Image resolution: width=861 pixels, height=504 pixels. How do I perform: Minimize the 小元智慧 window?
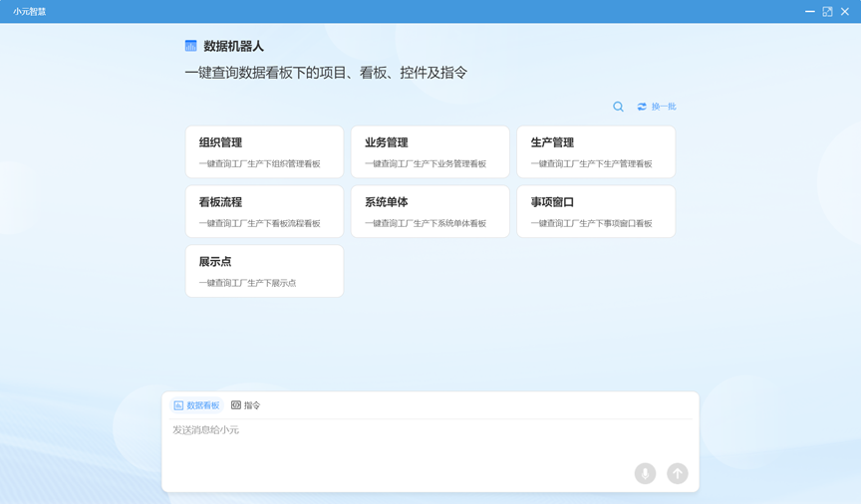pos(809,12)
